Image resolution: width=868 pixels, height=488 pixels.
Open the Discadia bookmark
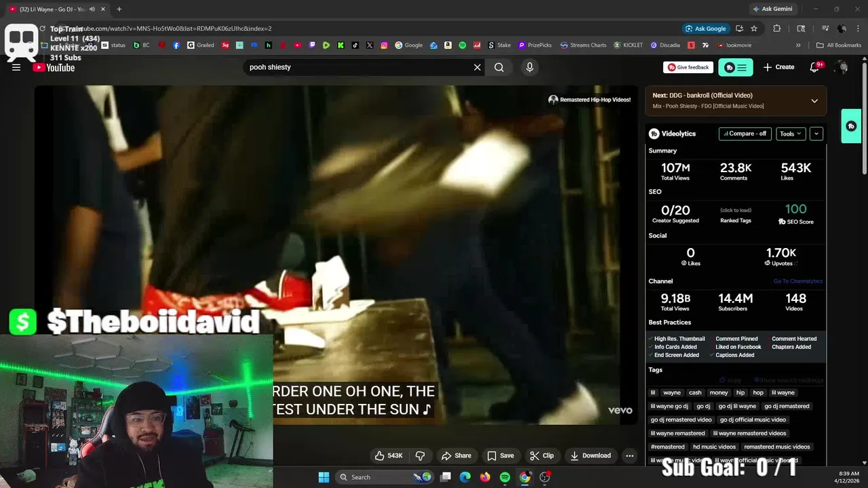(665, 45)
